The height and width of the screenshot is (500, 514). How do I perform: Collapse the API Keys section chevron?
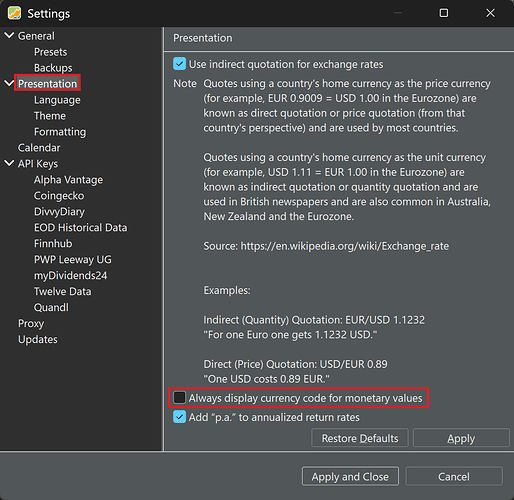pyautogui.click(x=9, y=163)
